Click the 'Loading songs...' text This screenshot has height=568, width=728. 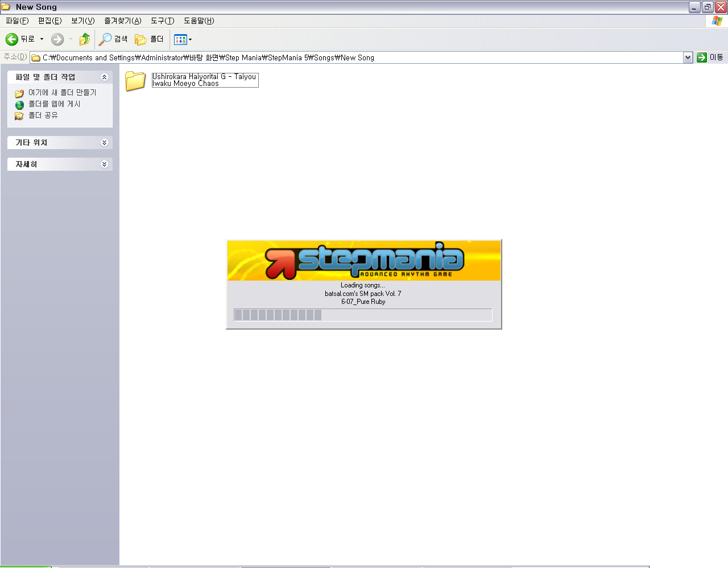[363, 286]
